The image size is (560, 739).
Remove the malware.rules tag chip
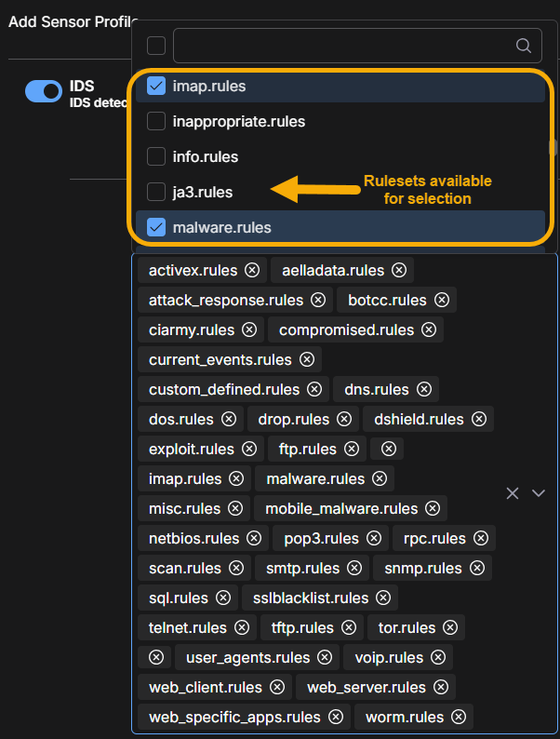point(380,478)
